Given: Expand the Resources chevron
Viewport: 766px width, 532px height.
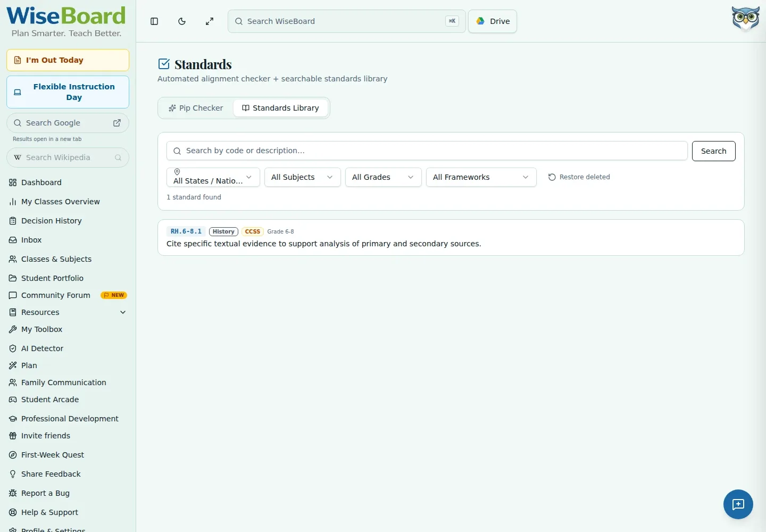Looking at the screenshot, I should [123, 312].
